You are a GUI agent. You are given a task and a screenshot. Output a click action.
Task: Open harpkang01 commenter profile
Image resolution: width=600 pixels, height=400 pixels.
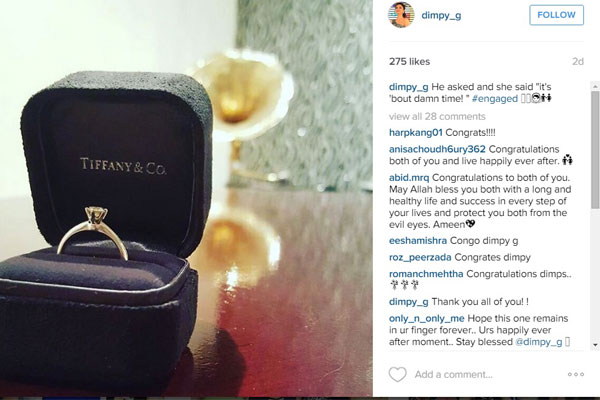coord(416,132)
